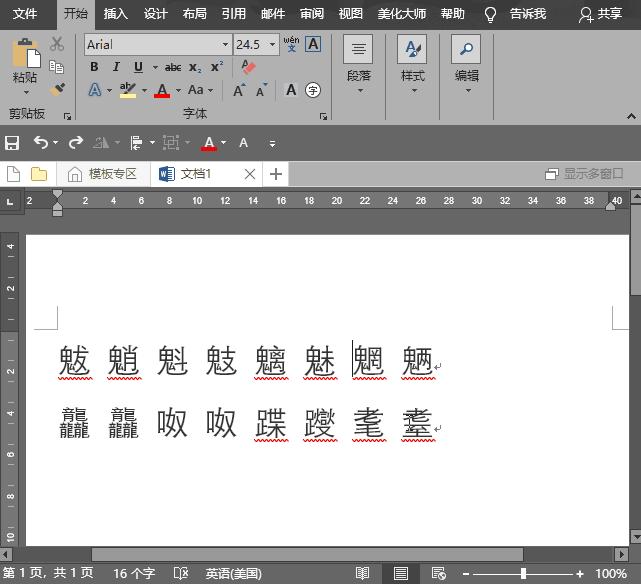The image size is (641, 584).
Task: Click the Clear Formatting eraser icon
Action: pos(248,67)
